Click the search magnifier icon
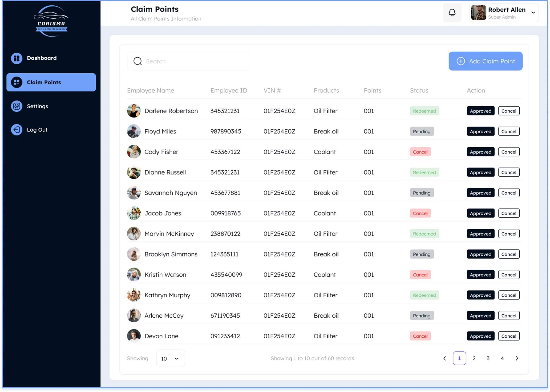The width and height of the screenshot is (550, 392). click(x=138, y=61)
